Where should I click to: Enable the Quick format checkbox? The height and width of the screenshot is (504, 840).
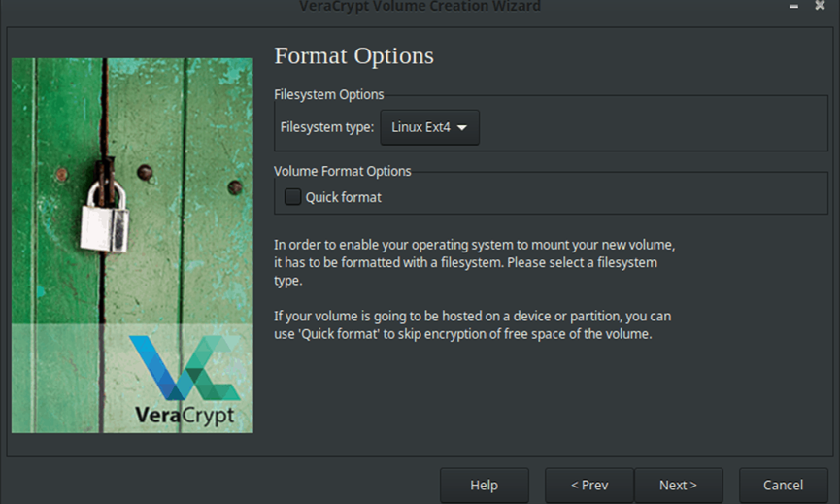(292, 197)
